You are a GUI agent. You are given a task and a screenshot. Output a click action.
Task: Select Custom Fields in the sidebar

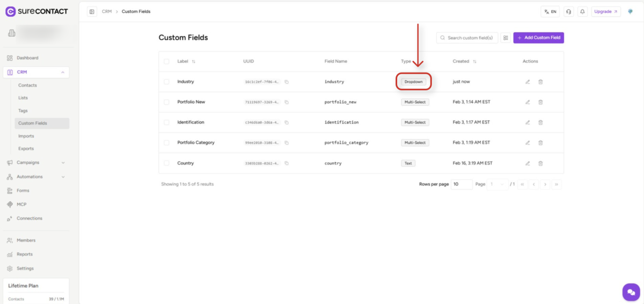click(x=42, y=124)
